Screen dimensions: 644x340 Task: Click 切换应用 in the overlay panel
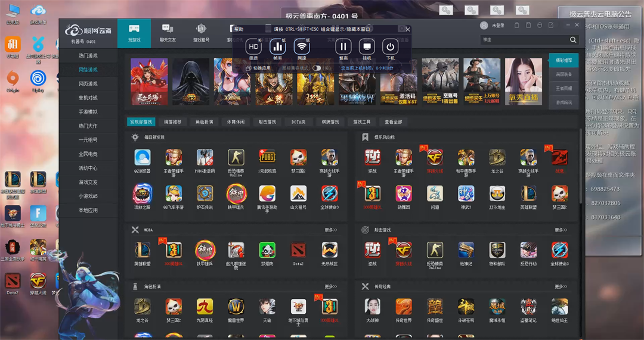click(x=258, y=68)
